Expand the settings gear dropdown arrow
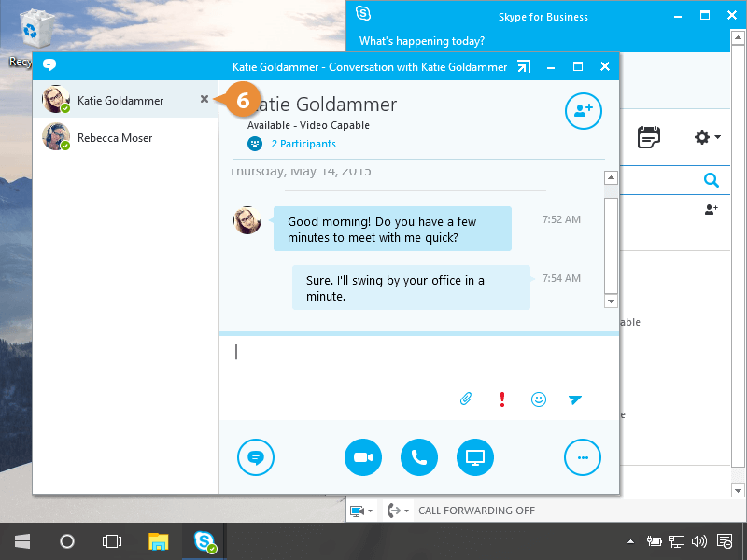Image resolution: width=747 pixels, height=560 pixels. [x=717, y=138]
